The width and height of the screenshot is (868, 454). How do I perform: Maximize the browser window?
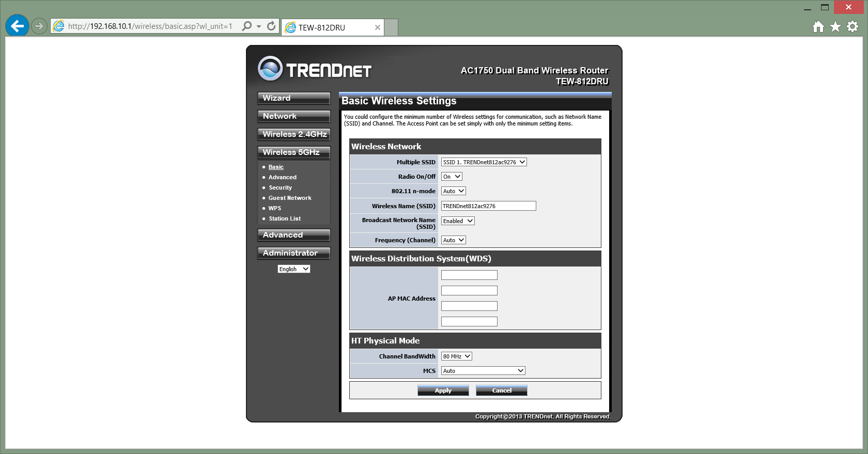[x=825, y=7]
